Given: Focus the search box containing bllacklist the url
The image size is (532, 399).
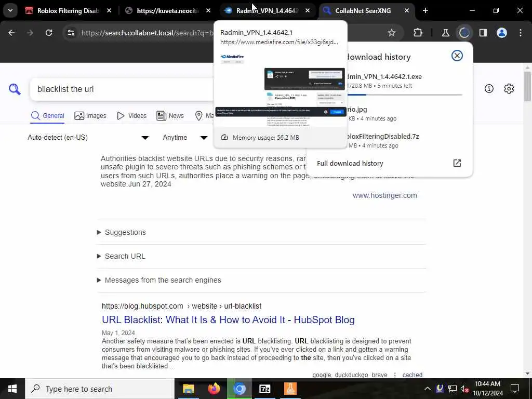Looking at the screenshot, I should click(122, 89).
